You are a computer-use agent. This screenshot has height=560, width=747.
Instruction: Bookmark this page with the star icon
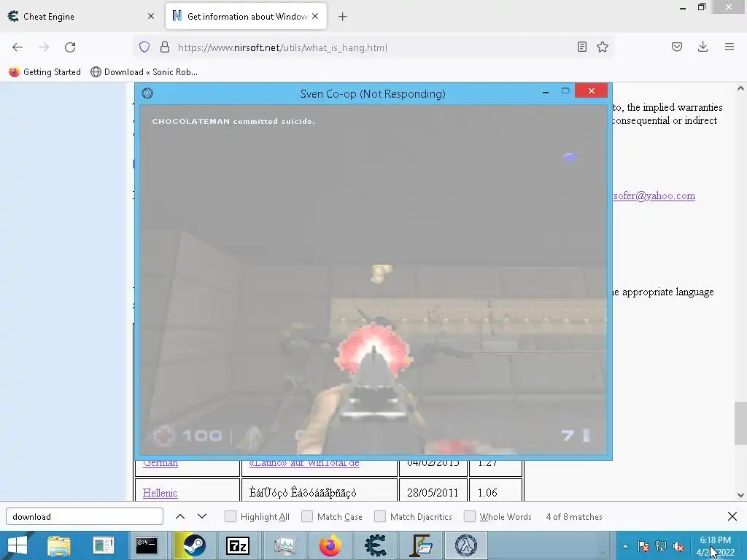click(603, 47)
